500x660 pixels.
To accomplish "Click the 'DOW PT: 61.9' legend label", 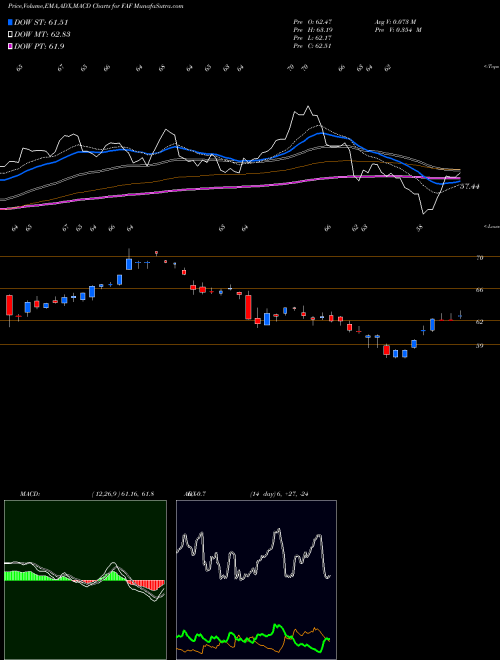I will tap(39, 46).
